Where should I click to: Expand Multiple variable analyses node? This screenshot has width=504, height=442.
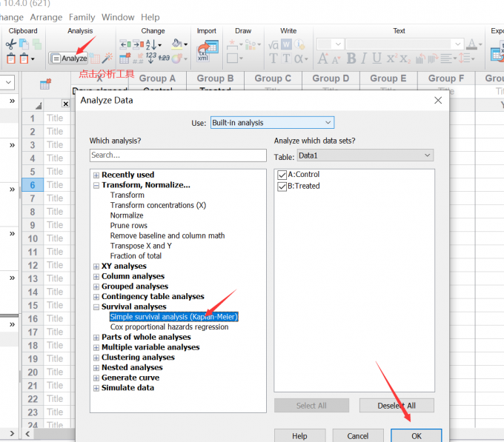(x=96, y=348)
